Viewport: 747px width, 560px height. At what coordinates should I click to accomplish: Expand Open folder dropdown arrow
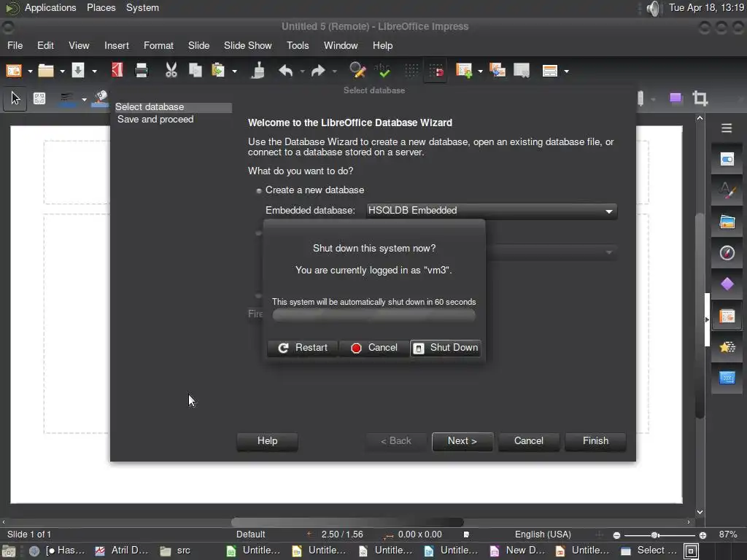[62, 71]
